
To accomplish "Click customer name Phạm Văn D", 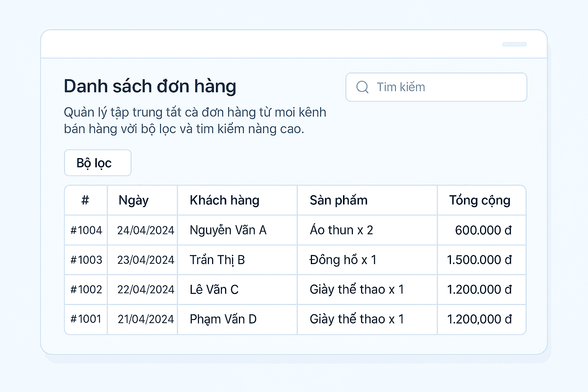I will tap(223, 319).
